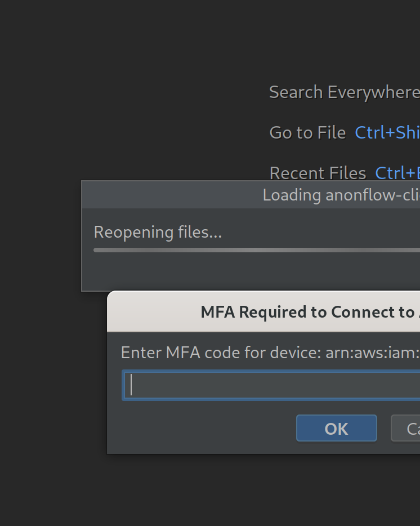Viewport: 420px width, 526px height.
Task: Click the MFA Required dialog title
Action: coord(311,312)
